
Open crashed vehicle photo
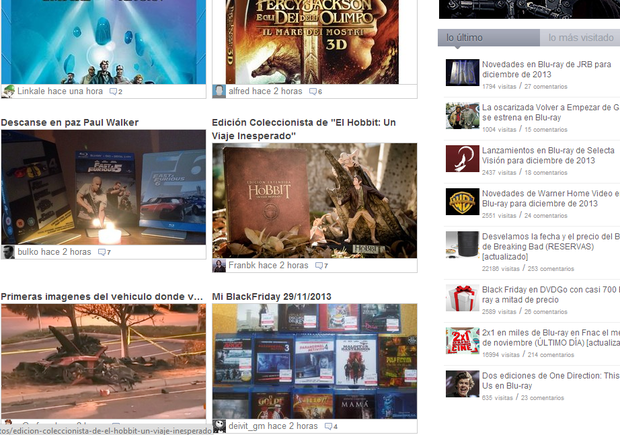(x=104, y=361)
